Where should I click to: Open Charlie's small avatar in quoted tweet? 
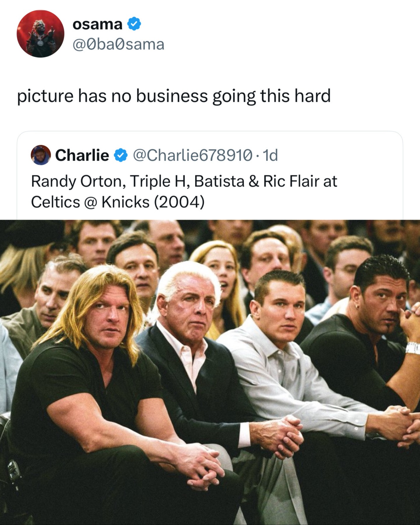click(41, 155)
